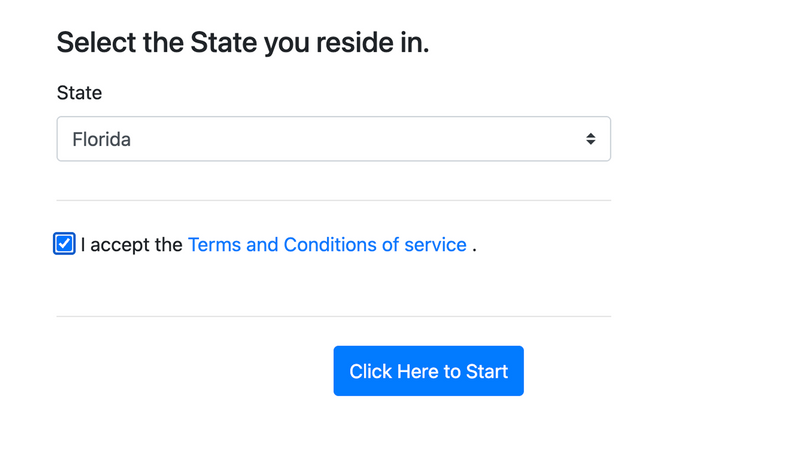The height and width of the screenshot is (463, 800).
Task: Click the word 'Start' on the blue button
Action: coord(487,372)
